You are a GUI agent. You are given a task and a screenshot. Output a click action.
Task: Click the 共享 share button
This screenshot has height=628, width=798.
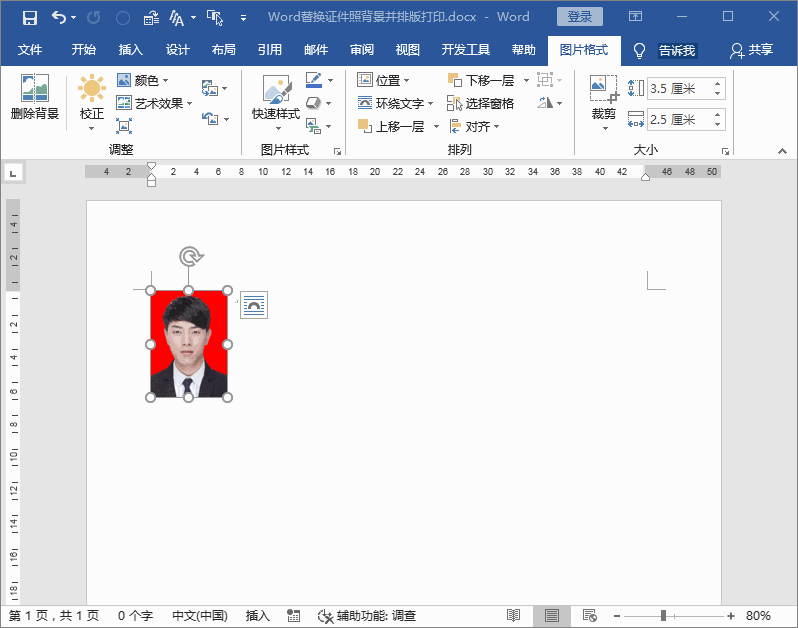pyautogui.click(x=751, y=50)
